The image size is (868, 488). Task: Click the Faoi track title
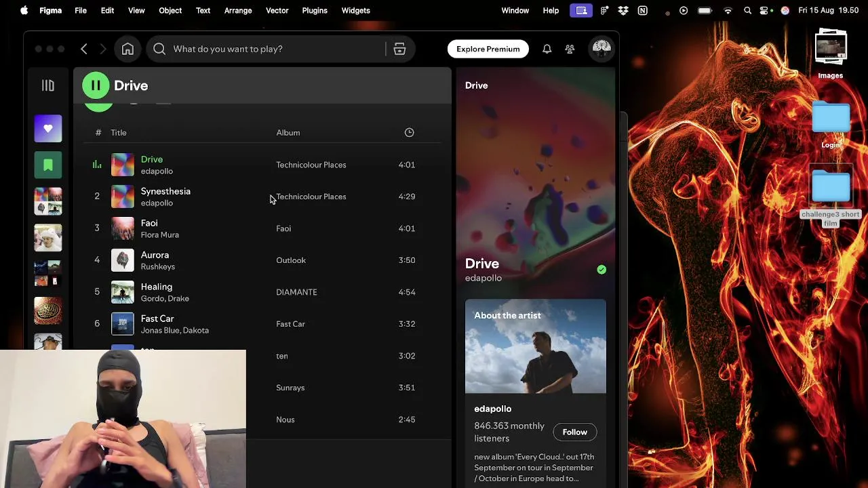(x=149, y=223)
